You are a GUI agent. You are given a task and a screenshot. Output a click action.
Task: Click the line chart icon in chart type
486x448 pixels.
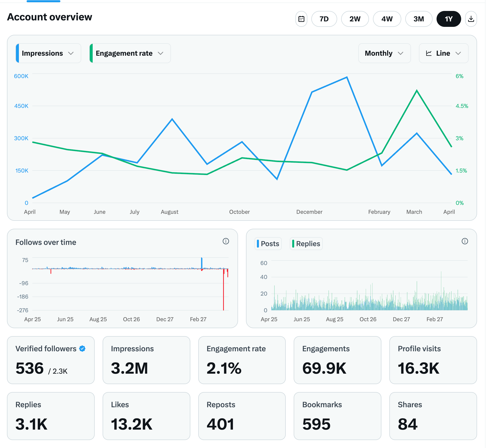429,53
